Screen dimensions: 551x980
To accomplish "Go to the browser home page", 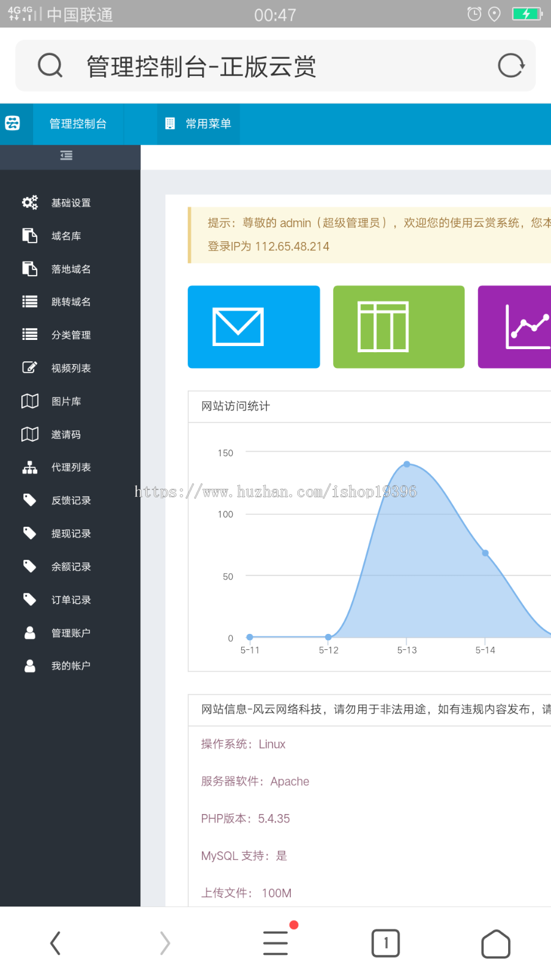I will (496, 943).
